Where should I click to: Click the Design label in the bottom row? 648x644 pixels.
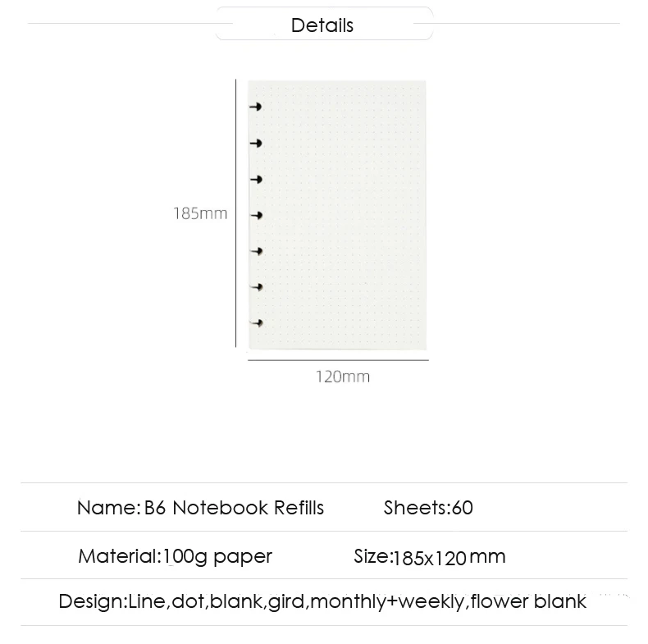coord(90,601)
